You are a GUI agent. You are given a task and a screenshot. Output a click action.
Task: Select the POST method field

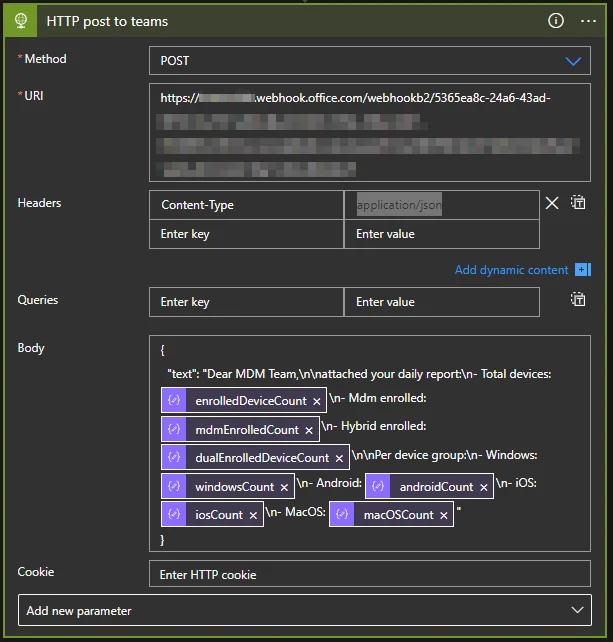pyautogui.click(x=370, y=61)
